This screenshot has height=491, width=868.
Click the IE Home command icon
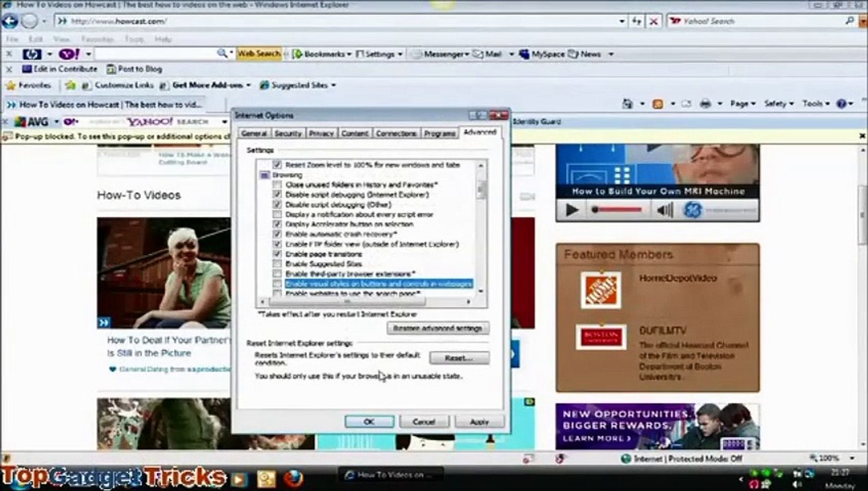(628, 104)
